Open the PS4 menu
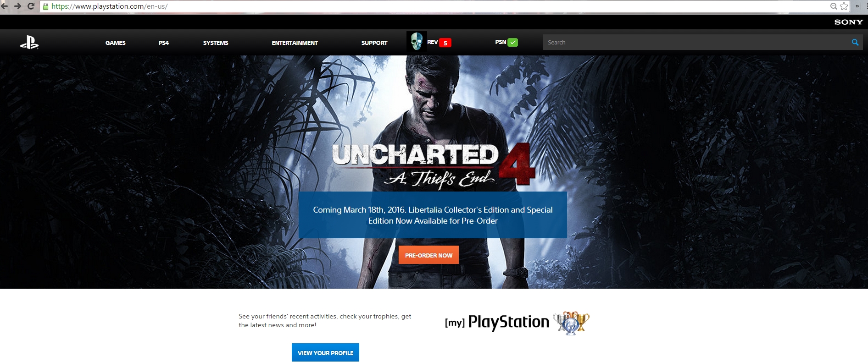The width and height of the screenshot is (868, 362). pos(164,43)
